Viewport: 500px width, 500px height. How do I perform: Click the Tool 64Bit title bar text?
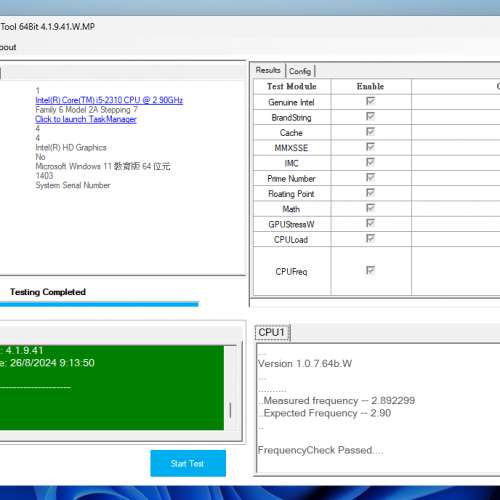(x=48, y=27)
